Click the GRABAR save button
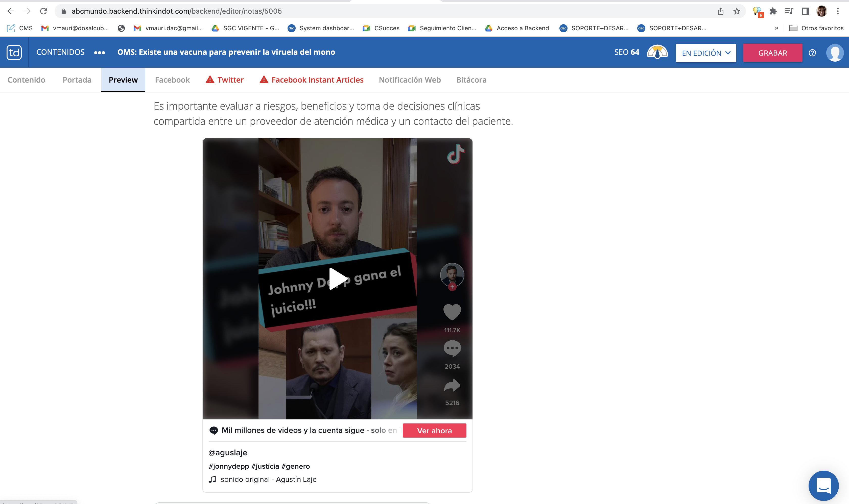Image resolution: width=849 pixels, height=504 pixels. point(772,53)
